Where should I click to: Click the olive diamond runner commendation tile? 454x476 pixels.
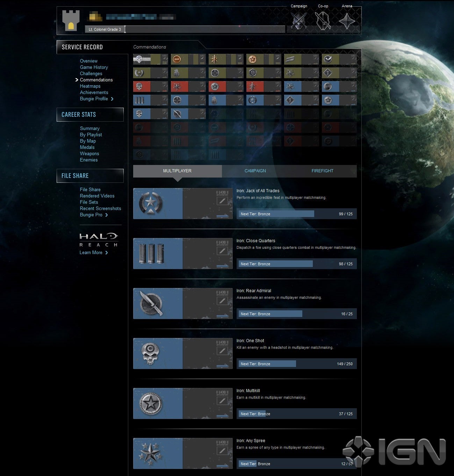click(339, 73)
